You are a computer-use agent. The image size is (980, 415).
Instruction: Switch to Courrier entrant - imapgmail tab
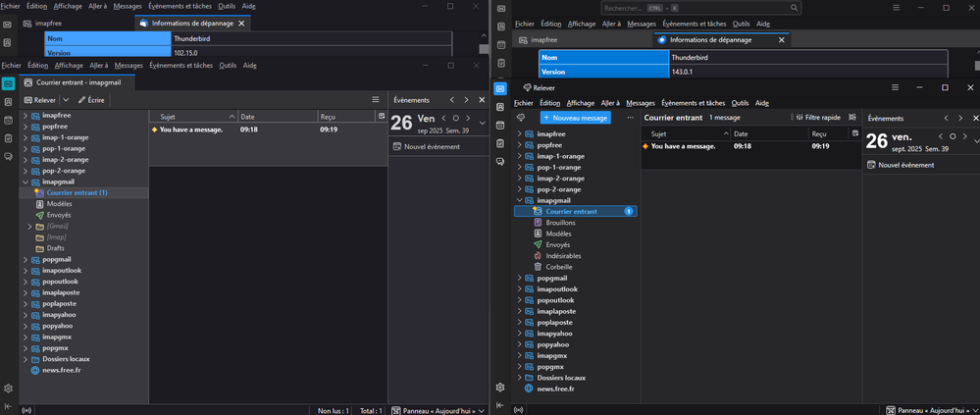point(77,82)
